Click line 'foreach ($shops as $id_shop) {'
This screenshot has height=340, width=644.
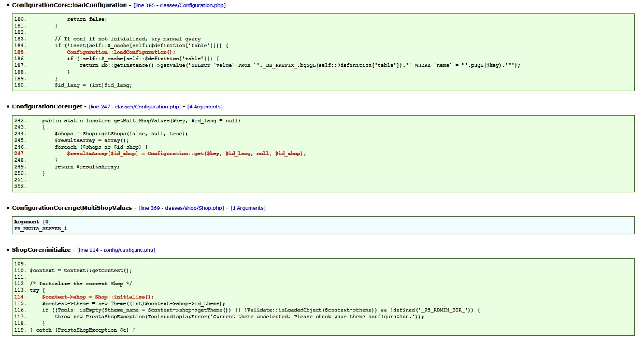click(x=101, y=147)
